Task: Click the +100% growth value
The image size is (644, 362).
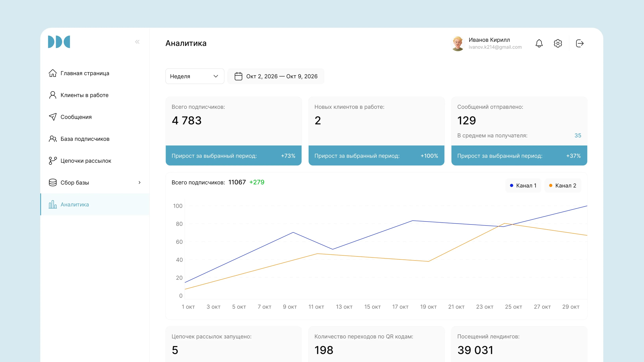Action: tap(429, 156)
